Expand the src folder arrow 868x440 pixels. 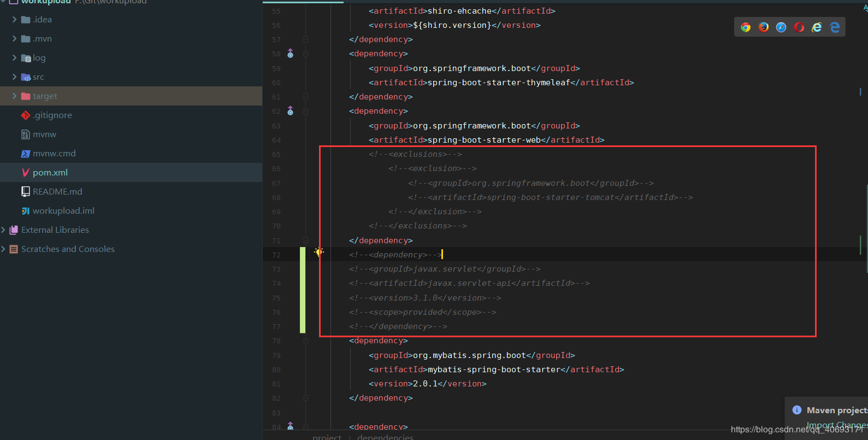point(14,77)
